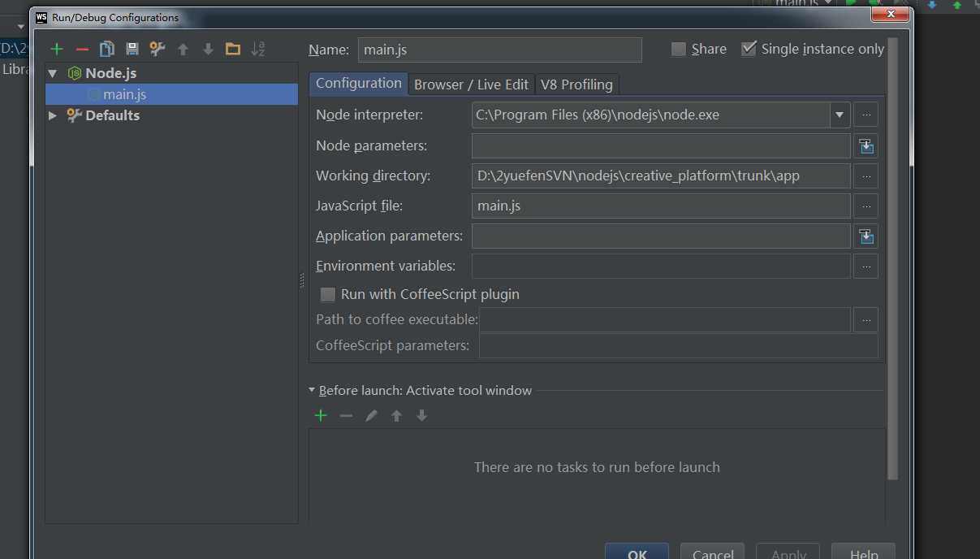This screenshot has width=980, height=559.
Task: Collapse the Before launch section
Action: click(x=312, y=390)
